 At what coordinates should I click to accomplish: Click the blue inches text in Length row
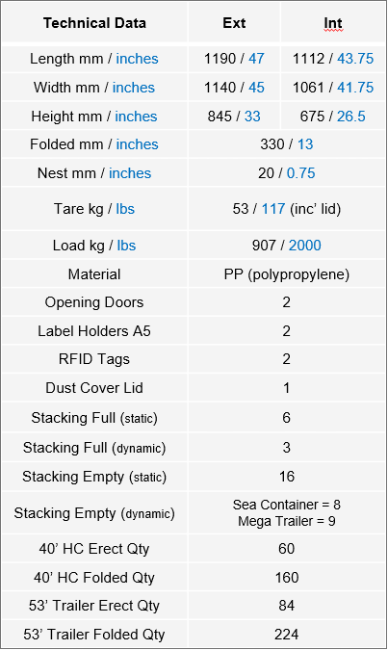pyautogui.click(x=137, y=59)
